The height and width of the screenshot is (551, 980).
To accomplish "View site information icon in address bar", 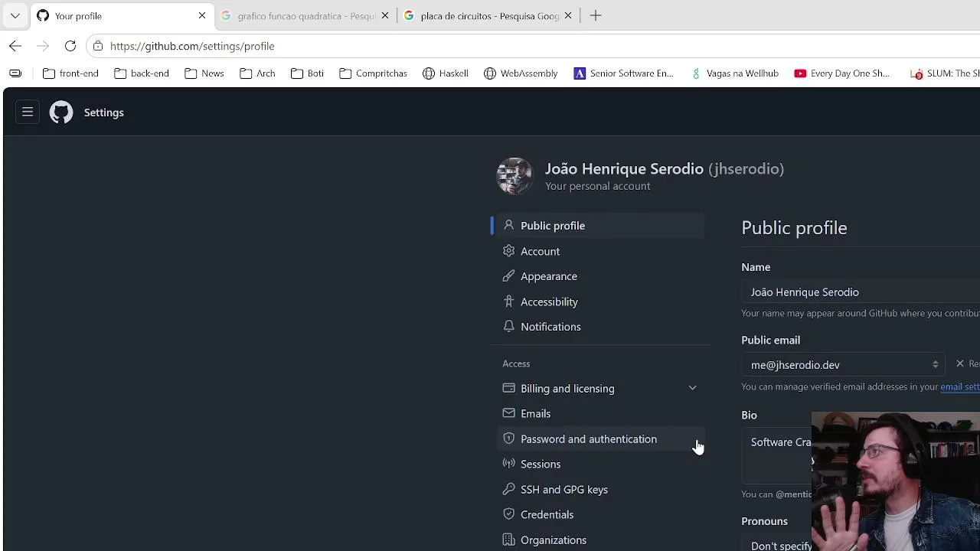I will click(x=98, y=46).
